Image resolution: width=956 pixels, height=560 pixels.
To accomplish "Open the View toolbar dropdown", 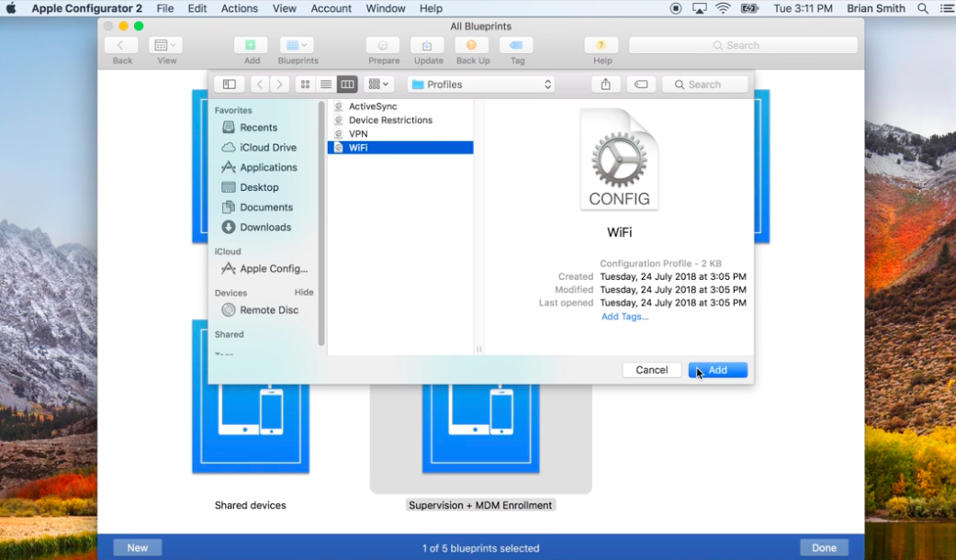I will (x=165, y=45).
